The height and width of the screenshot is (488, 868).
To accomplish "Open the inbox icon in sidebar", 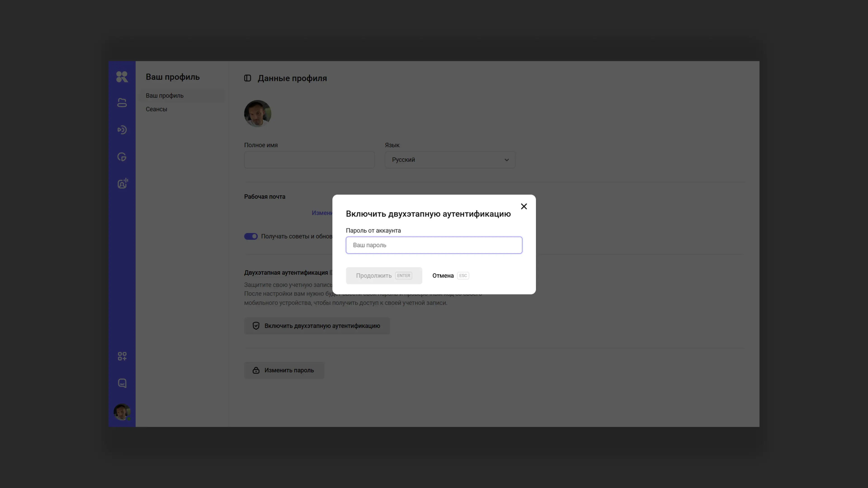I will click(122, 103).
